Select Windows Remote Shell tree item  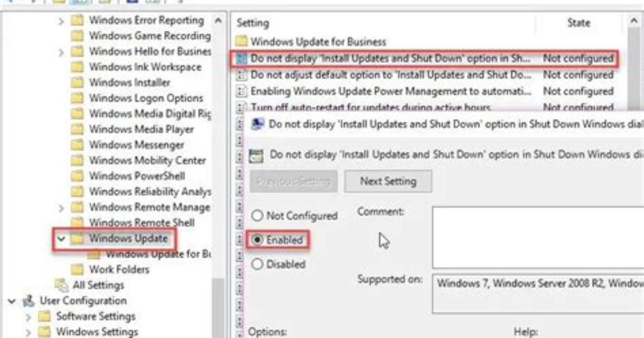[142, 223]
